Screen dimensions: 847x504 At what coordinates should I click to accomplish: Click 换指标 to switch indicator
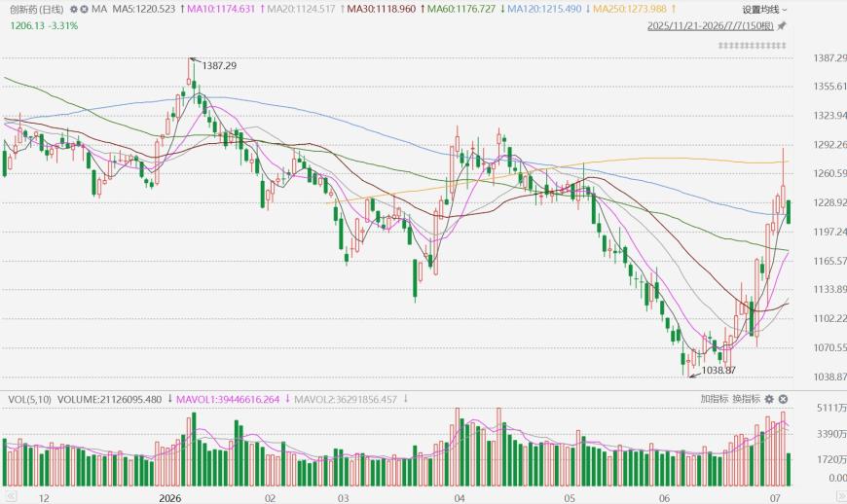(746, 399)
